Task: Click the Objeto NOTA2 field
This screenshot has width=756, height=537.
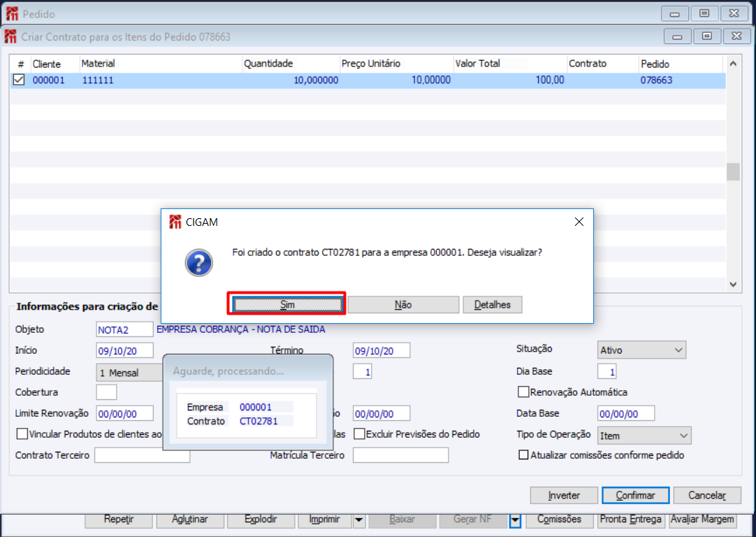Action: 124,329
